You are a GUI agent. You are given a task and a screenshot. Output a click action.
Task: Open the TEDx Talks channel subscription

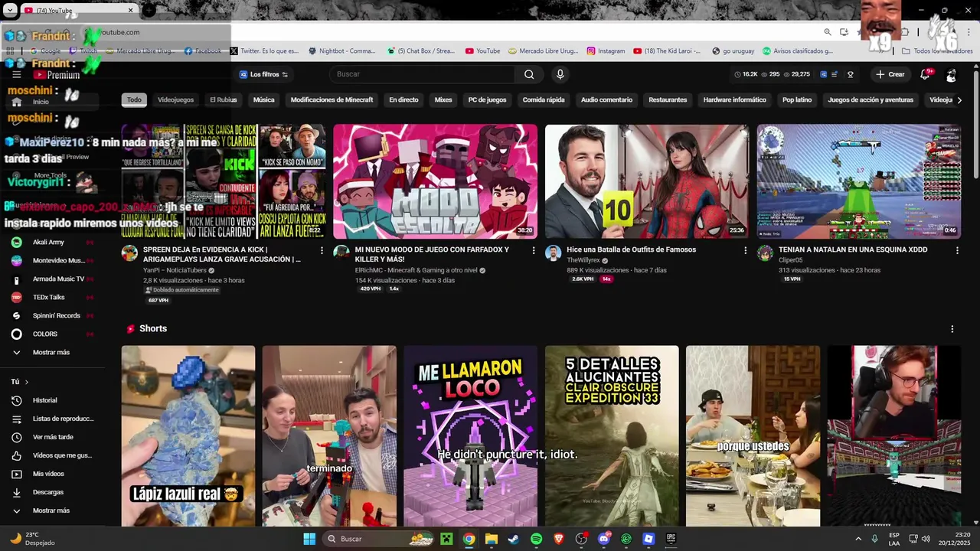tap(52, 297)
